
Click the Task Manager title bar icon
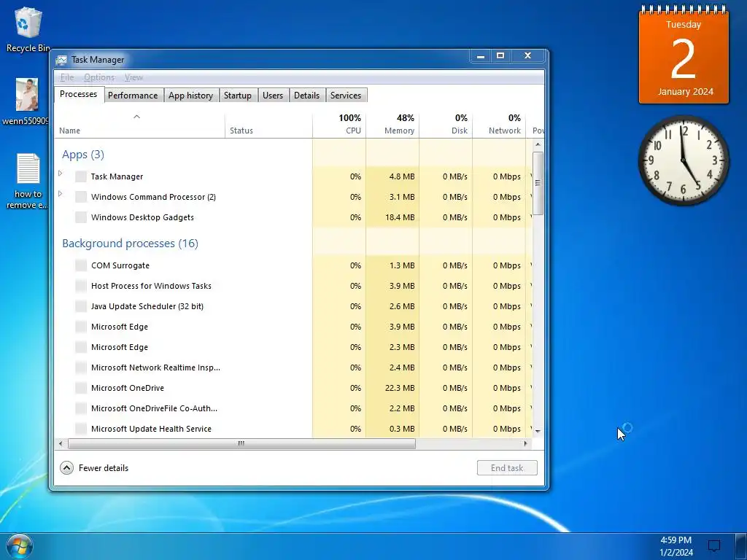[x=61, y=60]
